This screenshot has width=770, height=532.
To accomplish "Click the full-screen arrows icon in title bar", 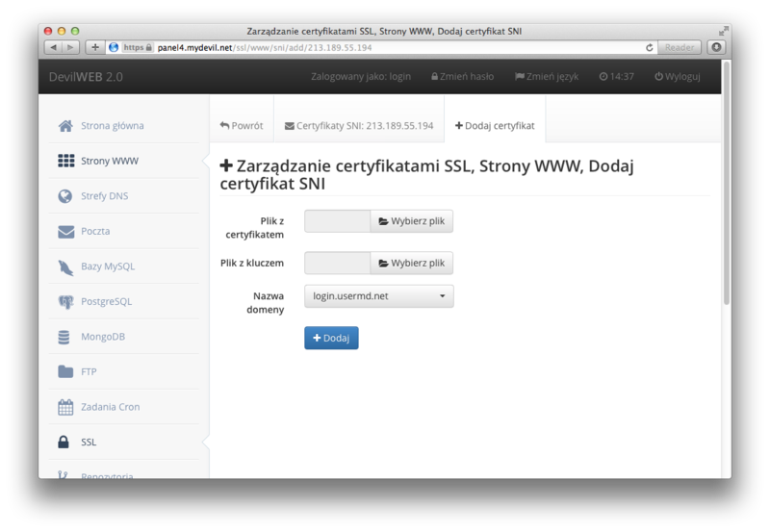I will [723, 32].
